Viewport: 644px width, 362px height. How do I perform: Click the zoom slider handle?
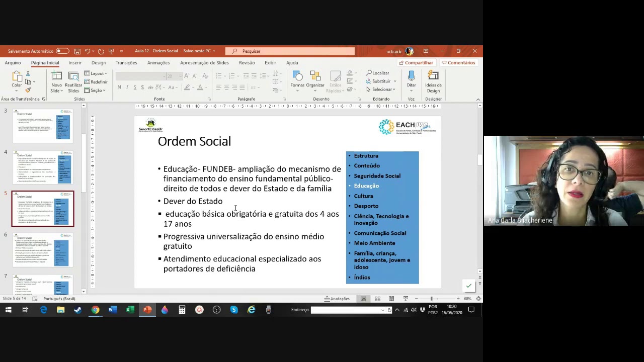click(431, 299)
